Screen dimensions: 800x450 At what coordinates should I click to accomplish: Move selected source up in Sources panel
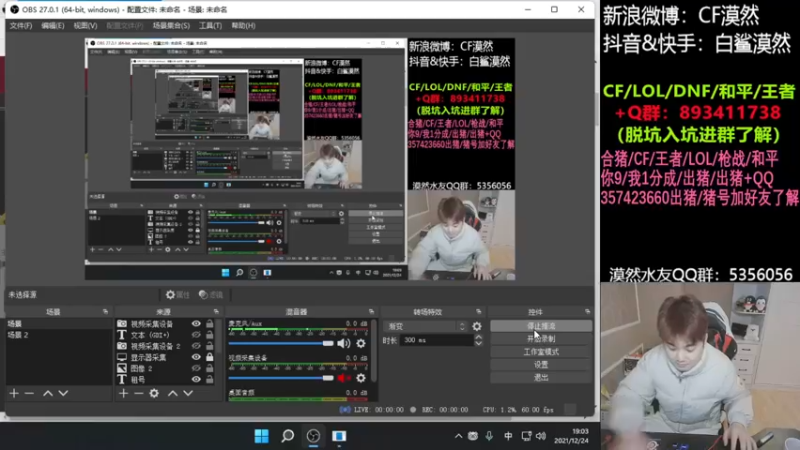[x=172, y=393]
